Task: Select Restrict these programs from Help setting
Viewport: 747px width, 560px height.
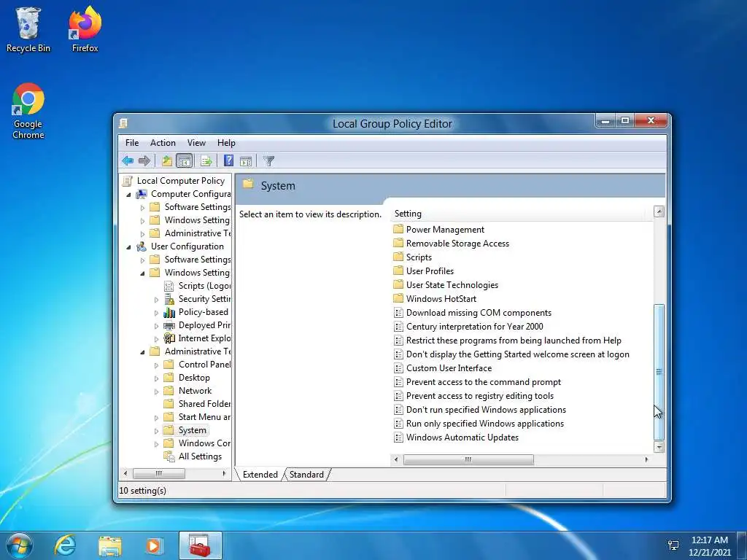Action: [x=514, y=341]
